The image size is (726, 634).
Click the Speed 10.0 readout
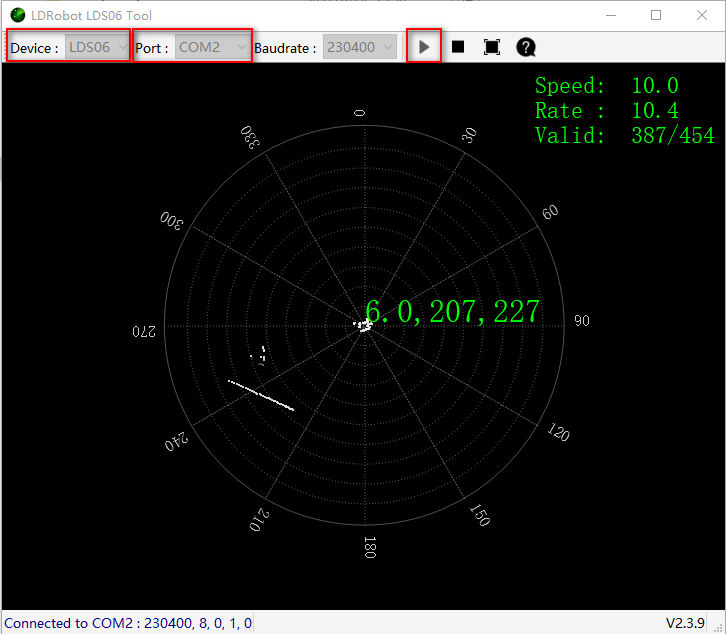(607, 86)
